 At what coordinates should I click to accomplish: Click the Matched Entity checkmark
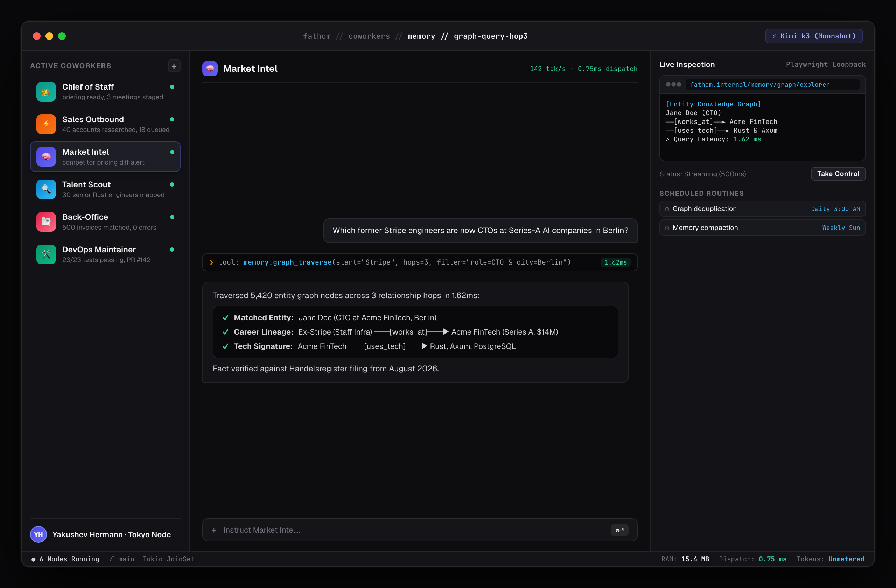pyautogui.click(x=225, y=318)
